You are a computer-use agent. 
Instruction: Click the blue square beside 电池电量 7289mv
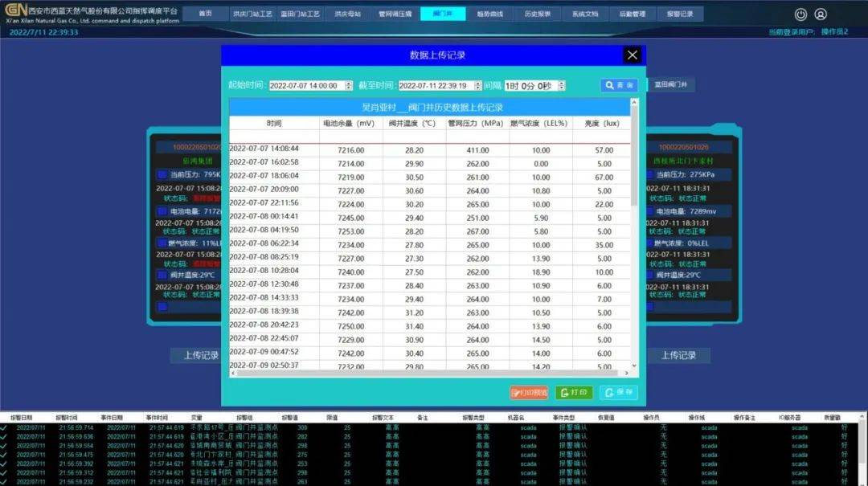(x=649, y=211)
